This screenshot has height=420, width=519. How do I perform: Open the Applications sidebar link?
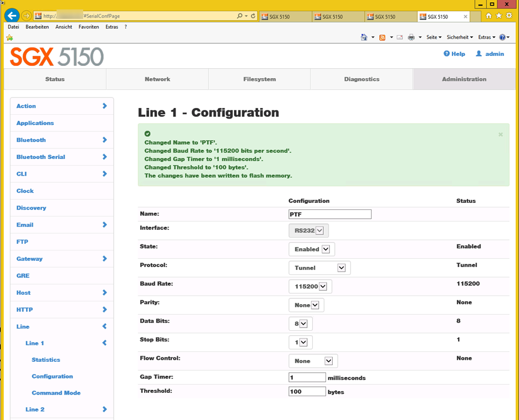pos(35,123)
